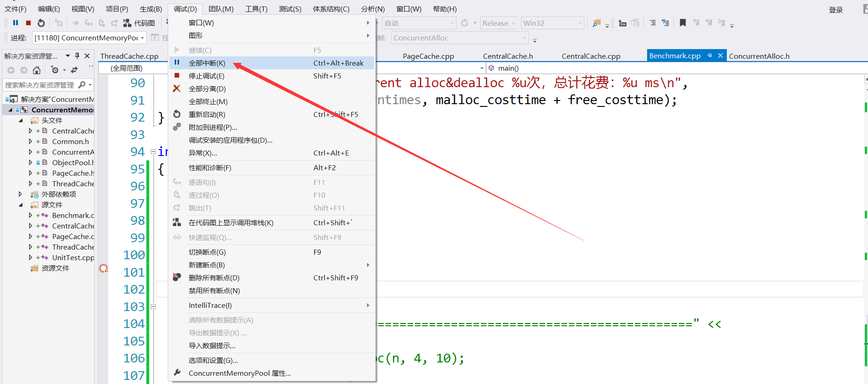Toggle pin on the Benchmark.cpp tab
This screenshot has height=384, width=868.
pos(709,56)
